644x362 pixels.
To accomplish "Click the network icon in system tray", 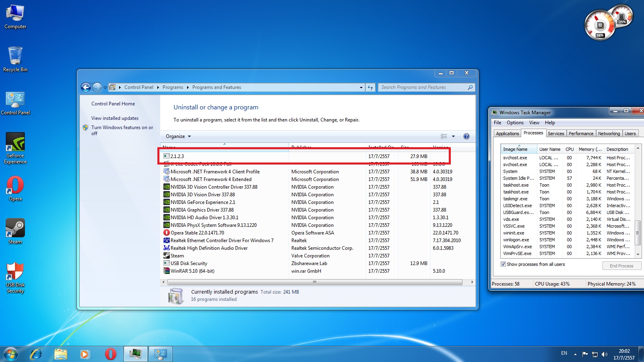I will [x=595, y=354].
